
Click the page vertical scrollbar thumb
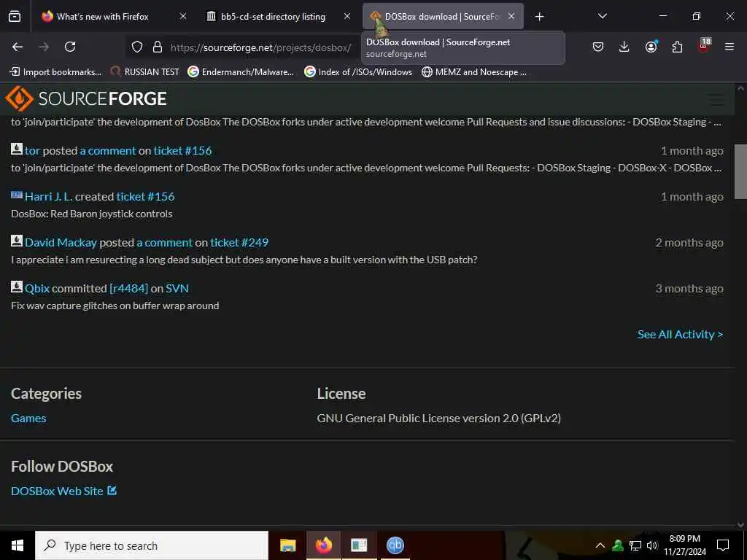pos(740,171)
